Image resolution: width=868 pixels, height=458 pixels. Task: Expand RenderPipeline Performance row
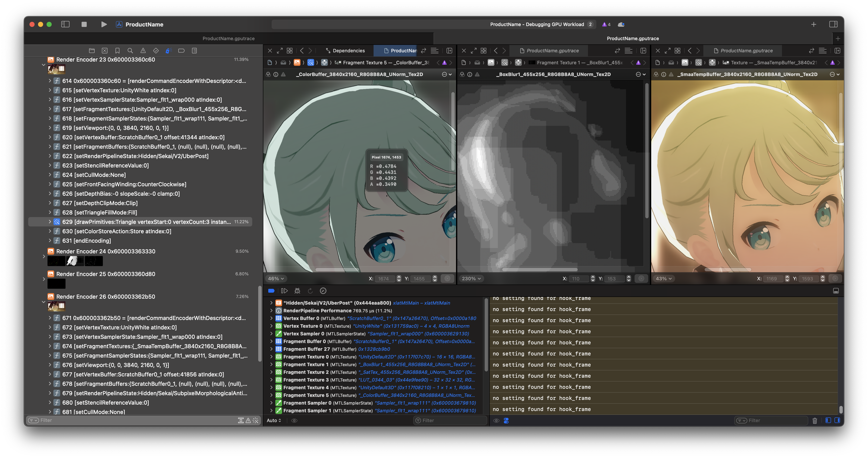[271, 311]
